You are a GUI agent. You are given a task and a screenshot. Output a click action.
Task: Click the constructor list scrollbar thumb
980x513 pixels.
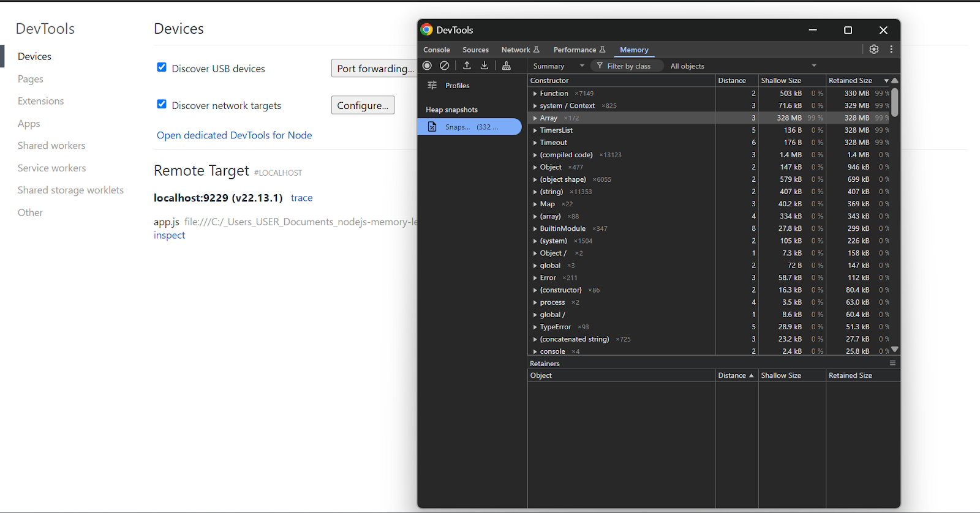895,102
